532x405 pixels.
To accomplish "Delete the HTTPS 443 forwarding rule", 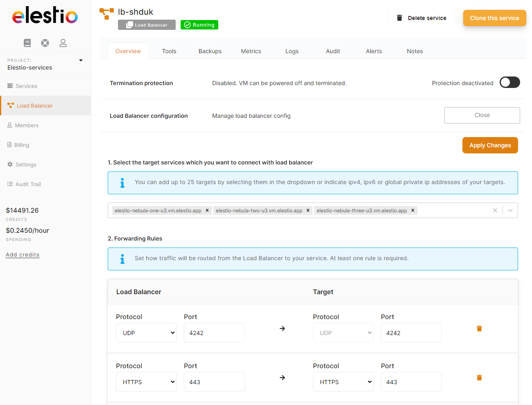I will (479, 378).
